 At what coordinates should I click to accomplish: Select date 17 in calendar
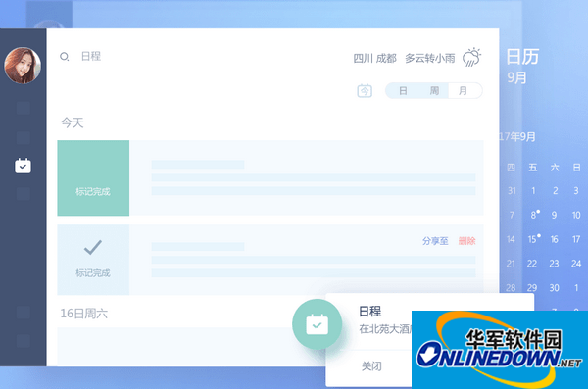click(576, 239)
